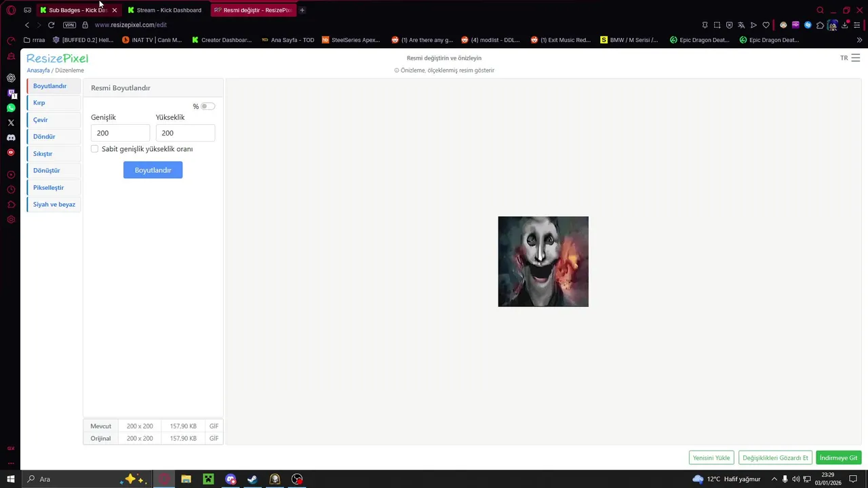Viewport: 868px width, 488px height.
Task: Open Minecraft icon on the taskbar
Action: (208, 479)
